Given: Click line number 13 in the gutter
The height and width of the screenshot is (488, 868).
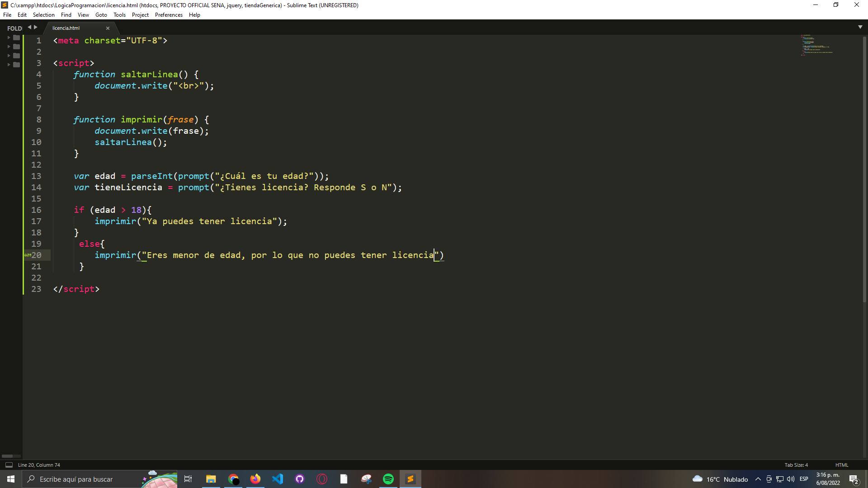Looking at the screenshot, I should click(36, 176).
